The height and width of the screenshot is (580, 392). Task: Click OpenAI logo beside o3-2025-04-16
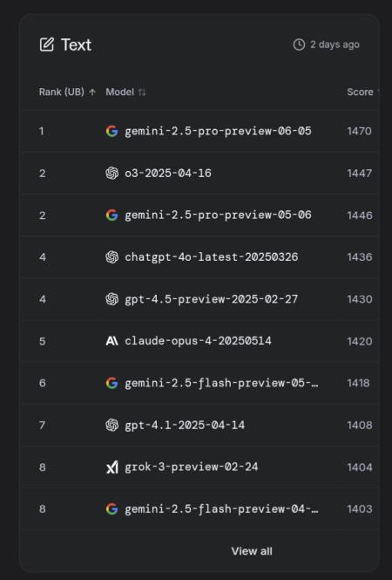[112, 173]
